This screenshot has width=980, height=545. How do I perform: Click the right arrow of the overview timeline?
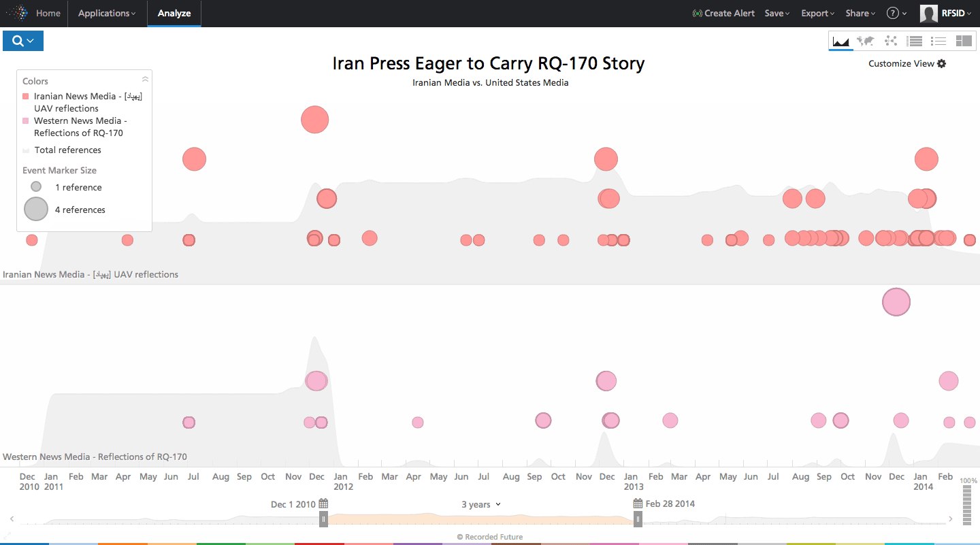(x=951, y=519)
